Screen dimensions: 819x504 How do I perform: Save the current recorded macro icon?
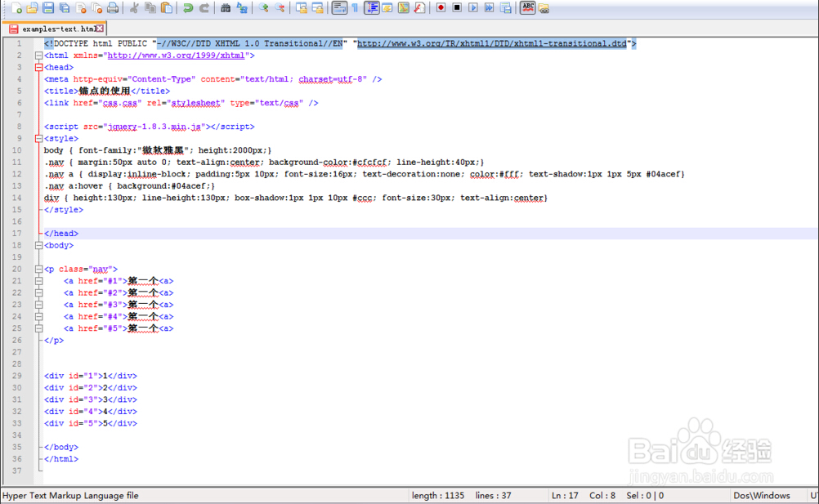[506, 8]
